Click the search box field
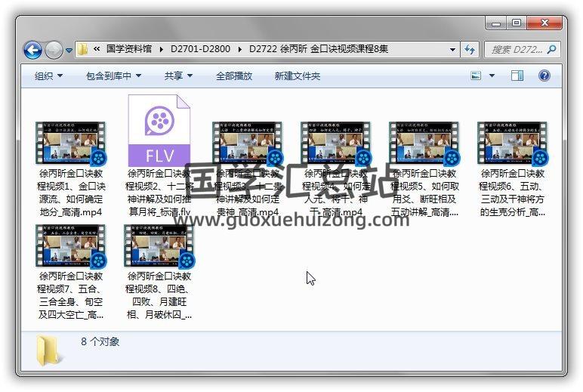 coord(517,50)
